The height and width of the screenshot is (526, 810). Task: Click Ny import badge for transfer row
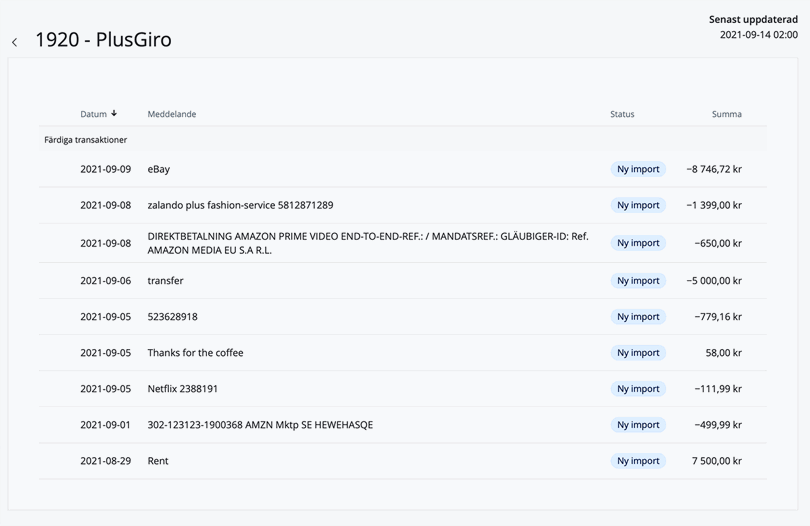(x=638, y=281)
